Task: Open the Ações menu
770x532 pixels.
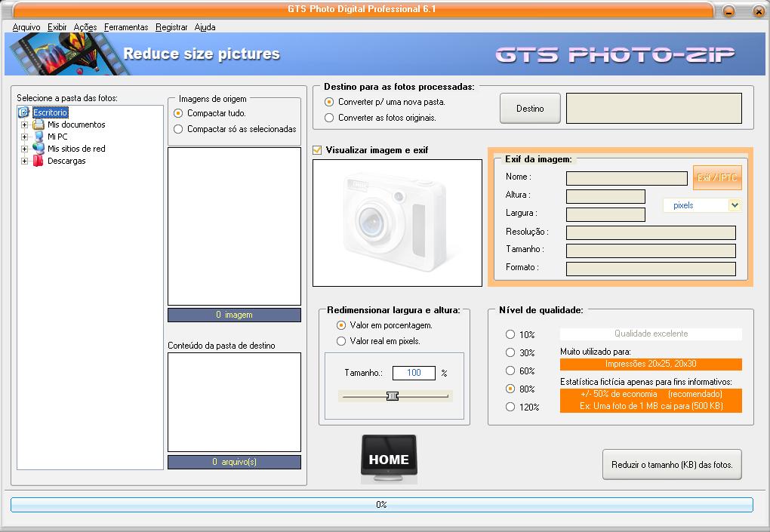Action: coord(85,27)
